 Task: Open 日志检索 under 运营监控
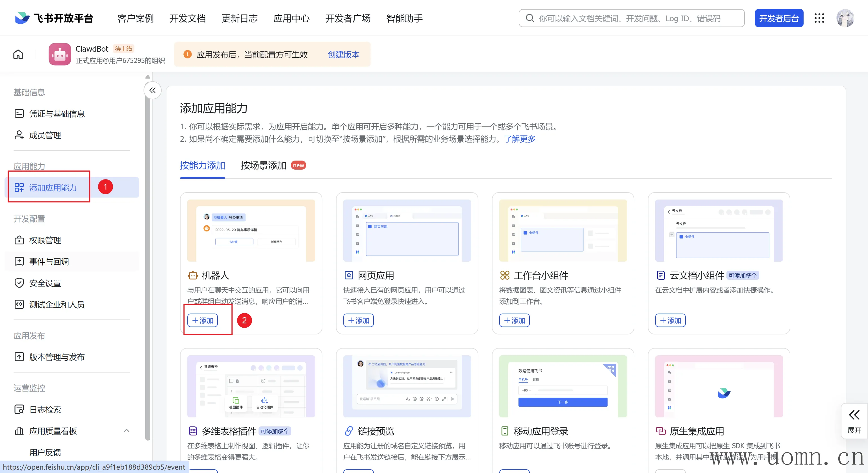(x=45, y=410)
